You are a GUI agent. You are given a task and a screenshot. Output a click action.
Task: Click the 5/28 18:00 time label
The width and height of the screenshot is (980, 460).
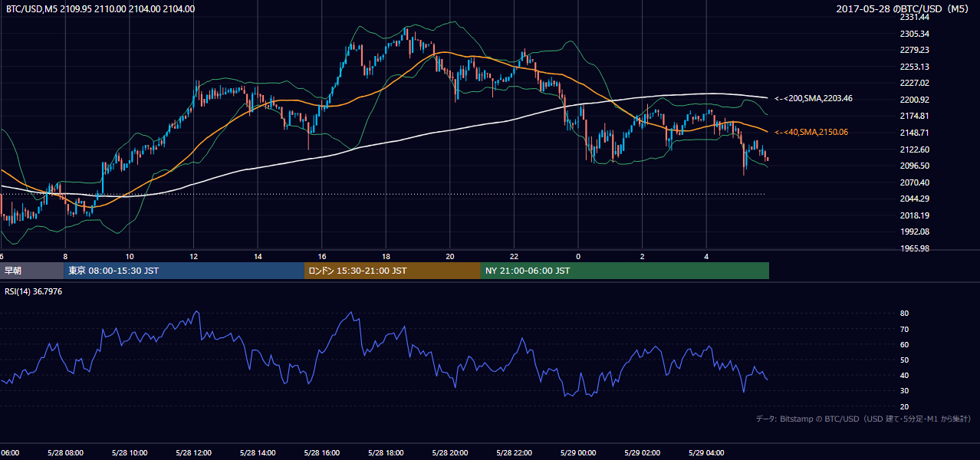point(384,453)
